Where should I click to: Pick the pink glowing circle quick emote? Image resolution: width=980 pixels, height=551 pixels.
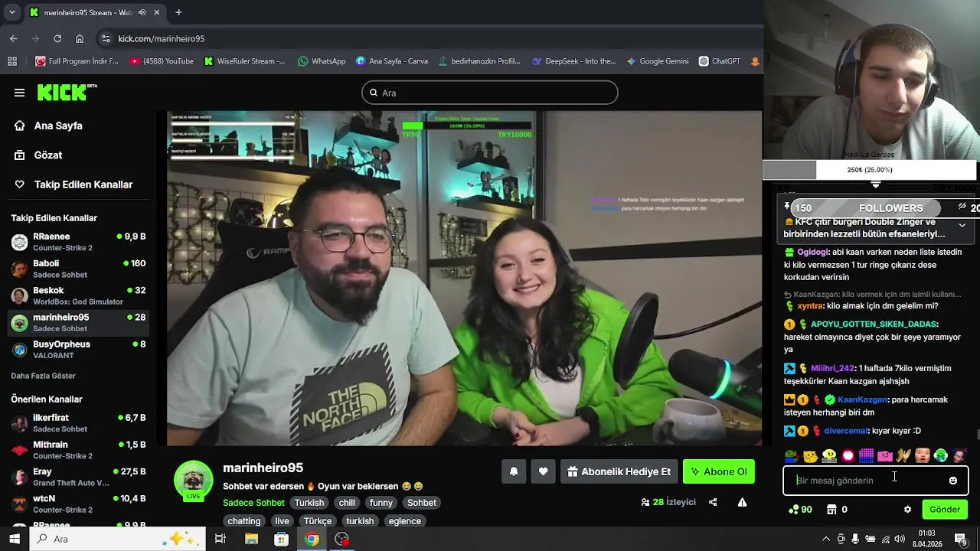point(848,456)
